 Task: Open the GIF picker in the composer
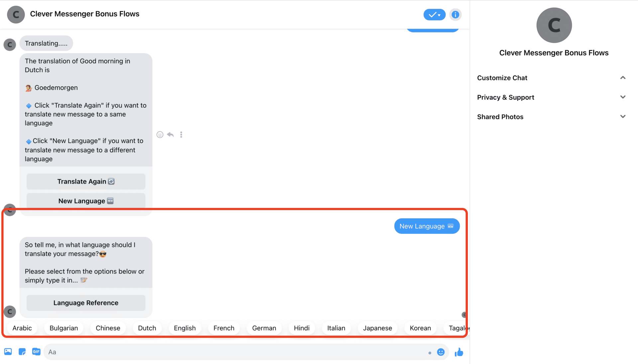click(36, 352)
